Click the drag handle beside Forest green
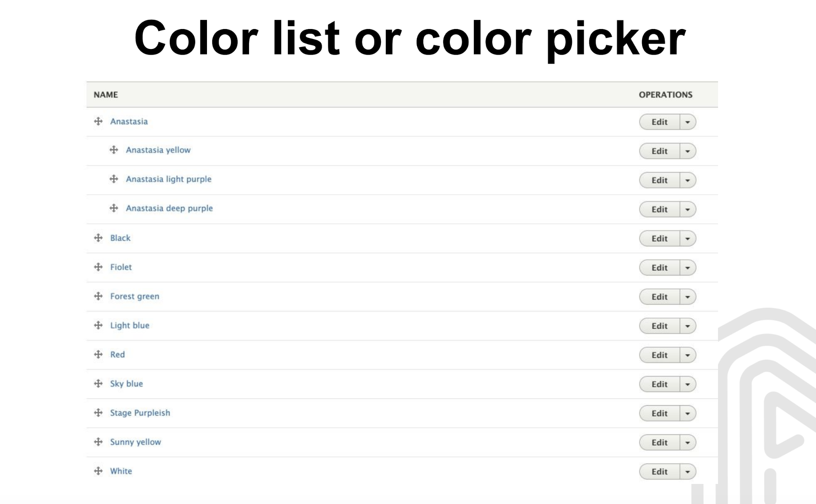 click(x=99, y=296)
